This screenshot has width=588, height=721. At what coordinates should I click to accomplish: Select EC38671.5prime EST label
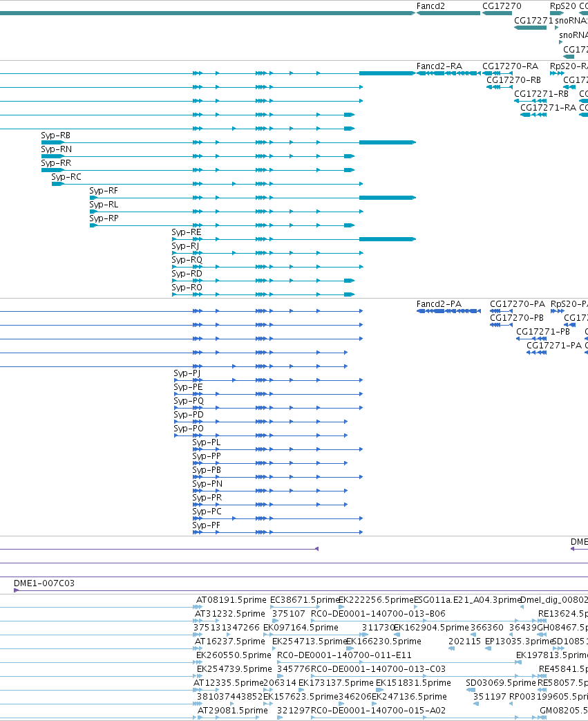tap(304, 600)
